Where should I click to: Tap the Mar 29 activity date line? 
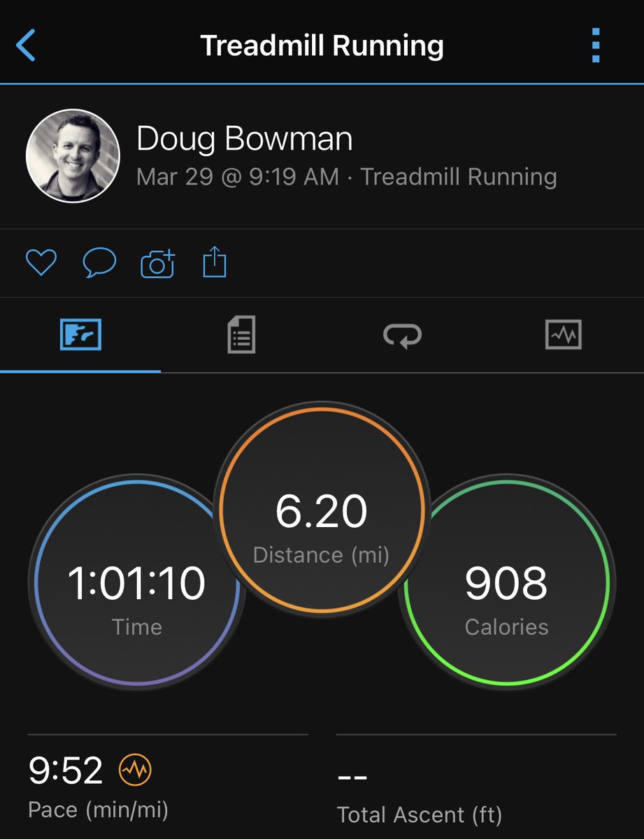click(346, 177)
